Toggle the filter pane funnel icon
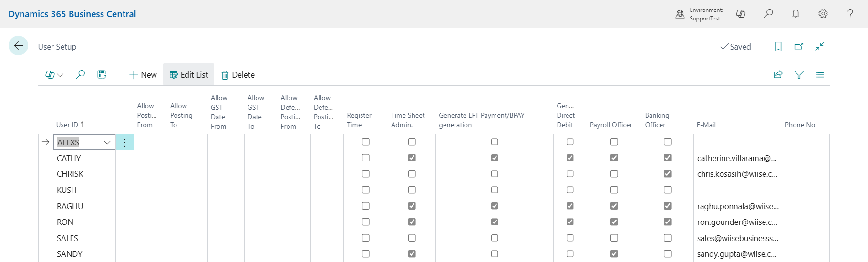 click(799, 75)
